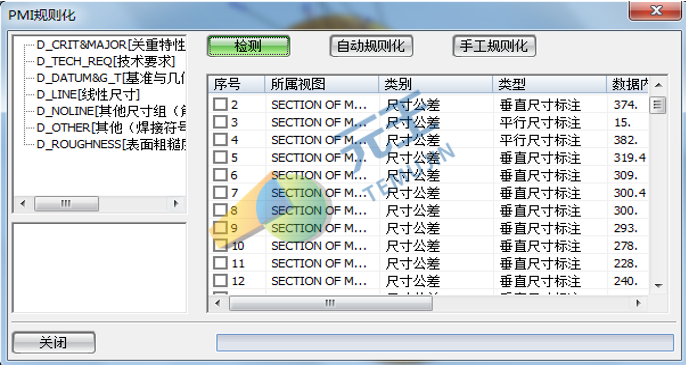
Task: Click 尺寸公差 in row 12
Action: (x=413, y=281)
